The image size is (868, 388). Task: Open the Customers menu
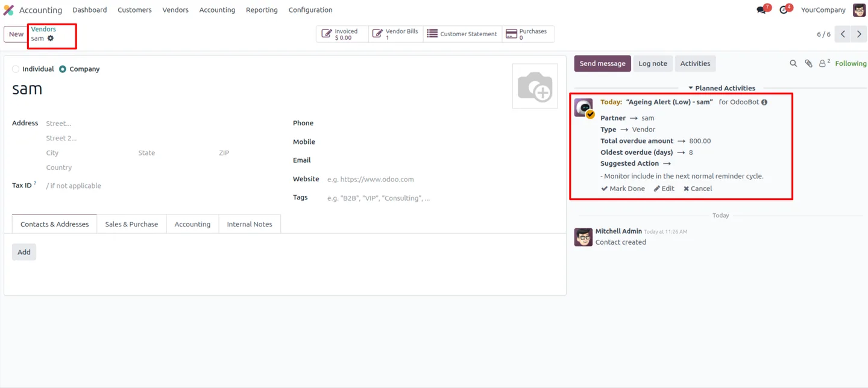tap(134, 10)
